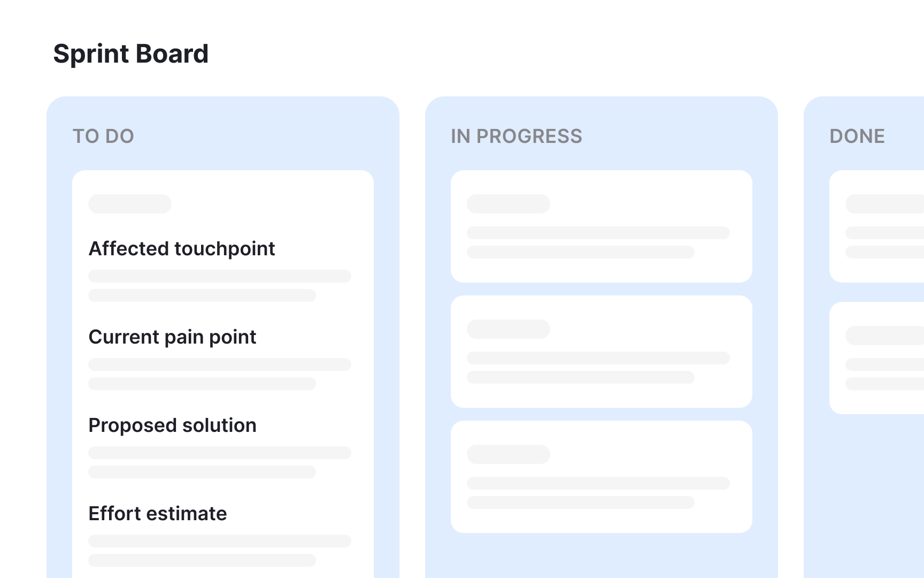The width and height of the screenshot is (924, 578).
Task: Click placeholder text under Current pain point
Action: point(220,374)
